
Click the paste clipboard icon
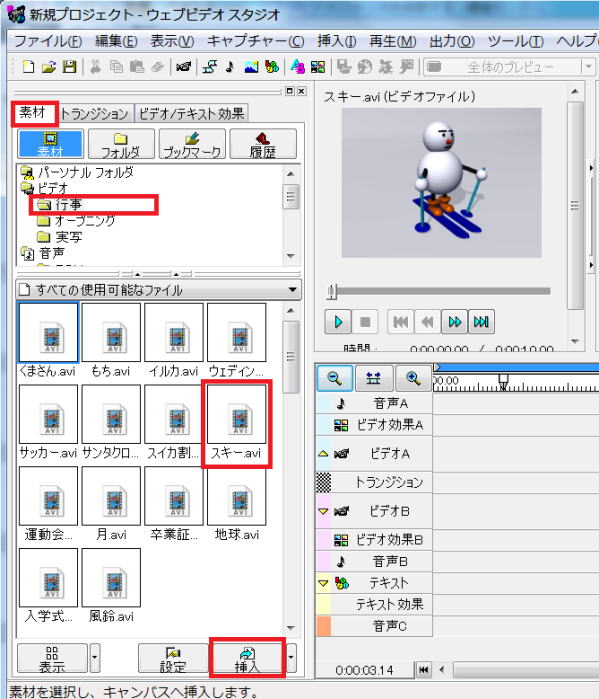137,67
